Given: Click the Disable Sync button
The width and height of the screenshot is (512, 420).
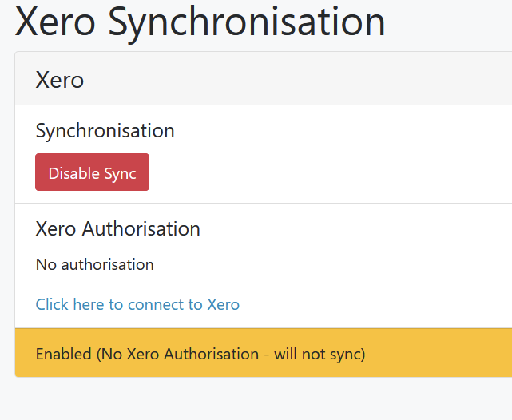Looking at the screenshot, I should click(92, 172).
